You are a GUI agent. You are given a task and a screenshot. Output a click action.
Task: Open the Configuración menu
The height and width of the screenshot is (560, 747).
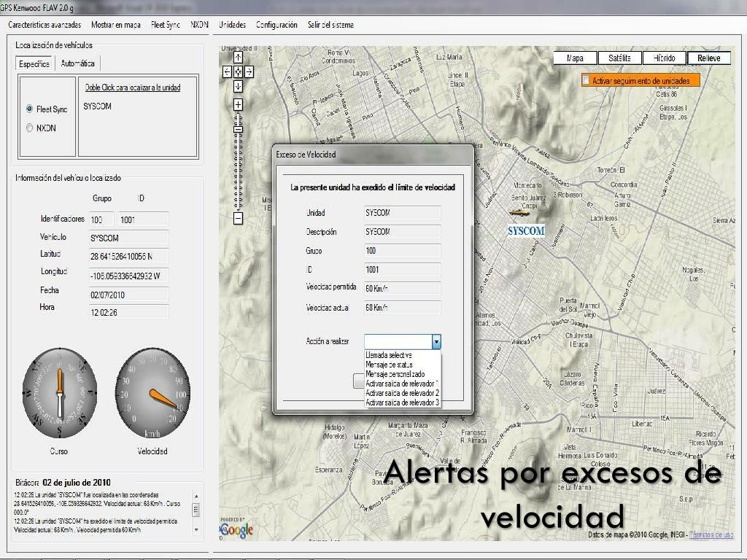[x=276, y=25]
